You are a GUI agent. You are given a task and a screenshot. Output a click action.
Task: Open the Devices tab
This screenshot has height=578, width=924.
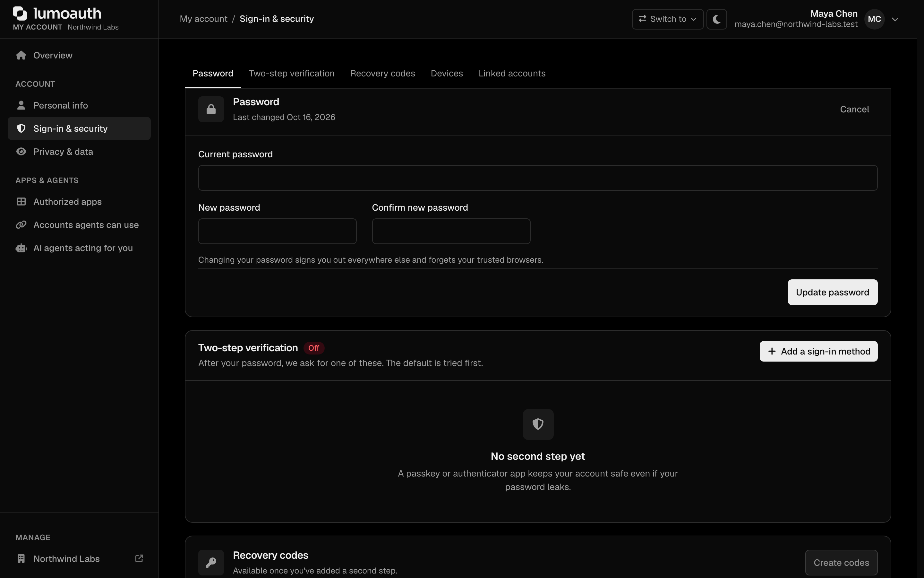pyautogui.click(x=447, y=74)
